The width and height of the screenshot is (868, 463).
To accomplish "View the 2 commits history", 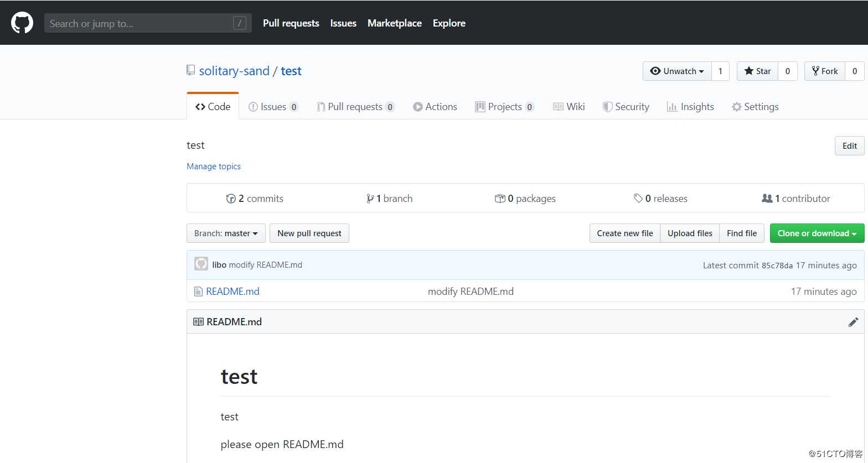I will tap(255, 198).
